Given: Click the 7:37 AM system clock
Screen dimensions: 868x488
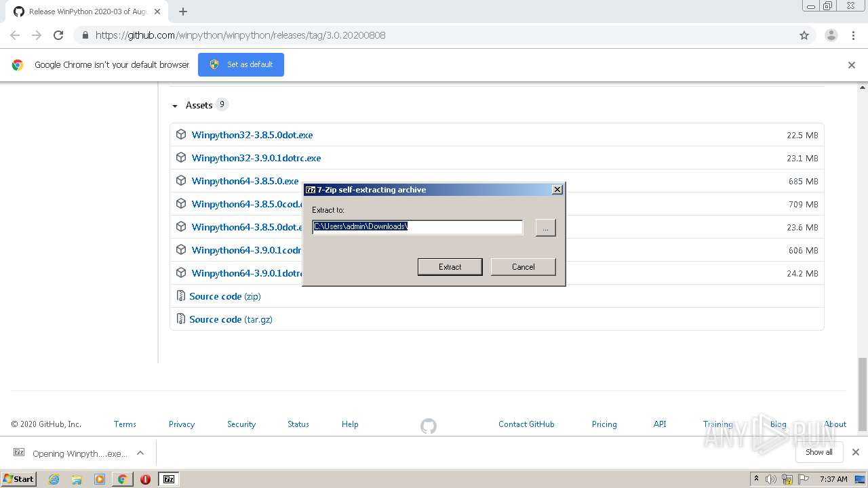Looking at the screenshot, I should 833,479.
